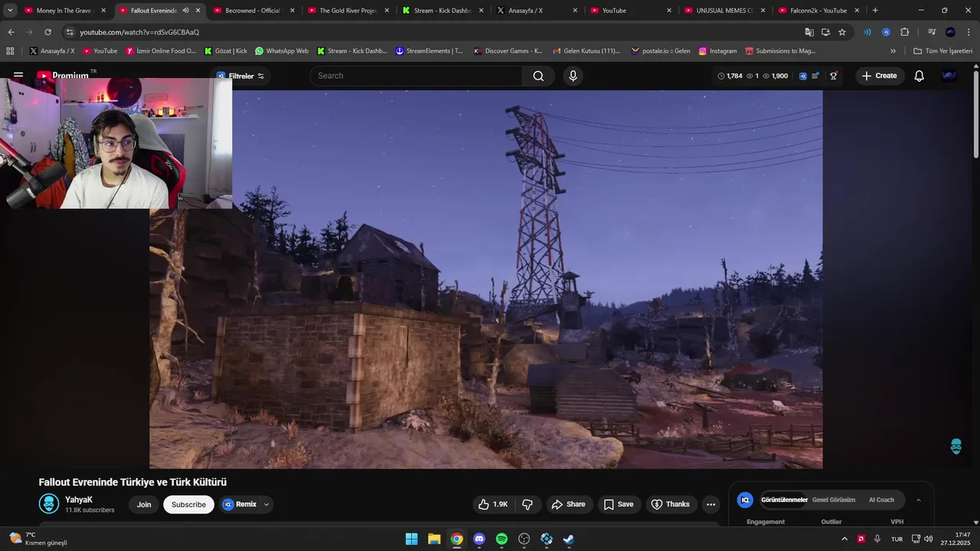The image size is (980, 551).
Task: Show more bookmarks chevron
Action: click(893, 51)
